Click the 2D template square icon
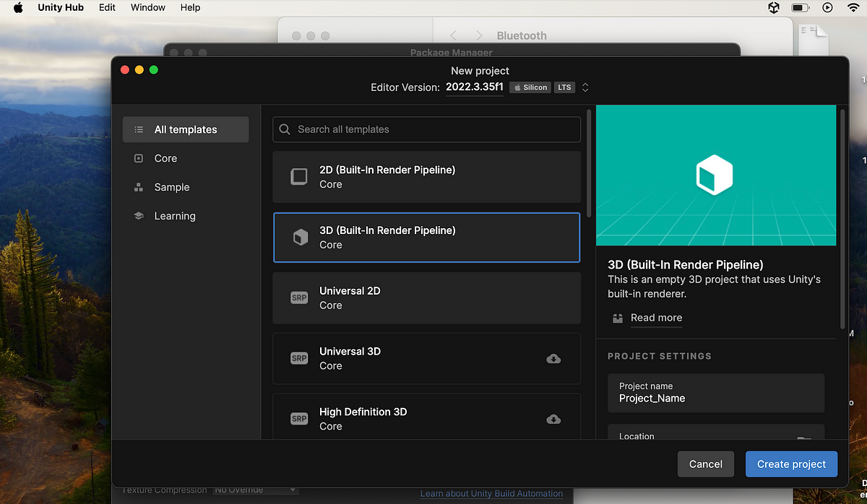The width and height of the screenshot is (867, 504). 299,177
